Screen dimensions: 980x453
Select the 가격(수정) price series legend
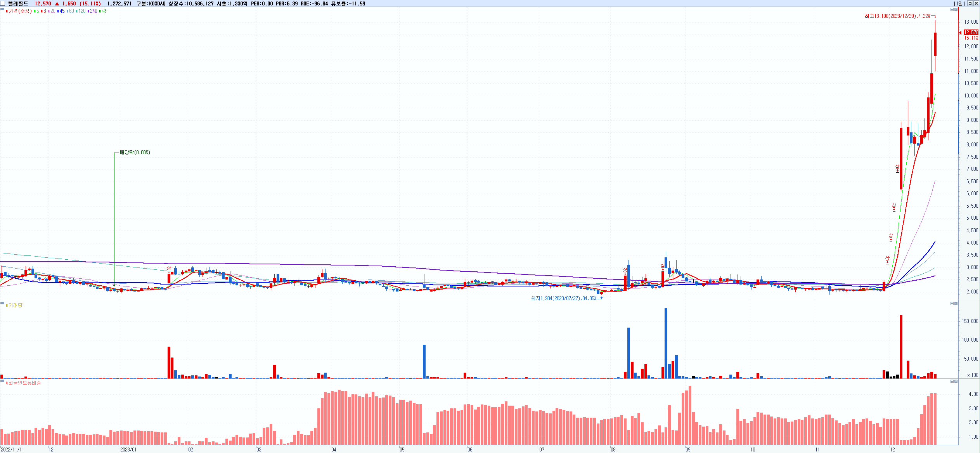[19, 11]
